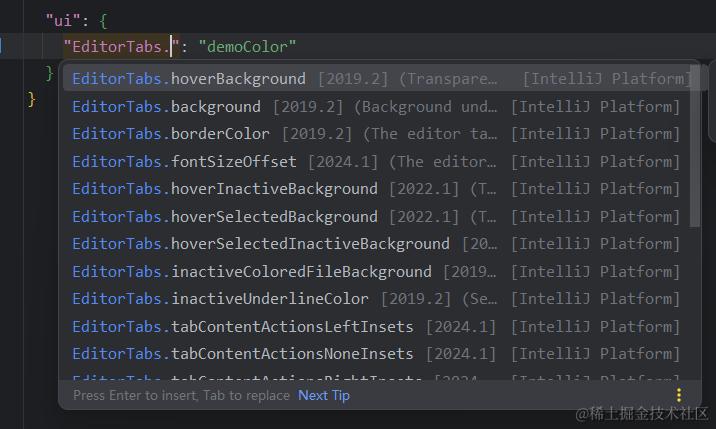Pick the EditorTabs.borderColor suggestion
The height and width of the screenshot is (429, 716).
[x=378, y=134]
